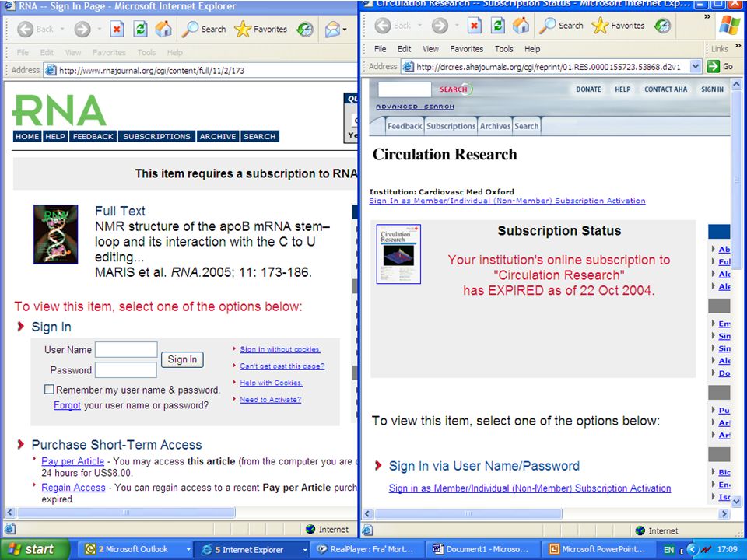
Task: Open Back history dropdown in Circulation Research
Action: [x=419, y=26]
